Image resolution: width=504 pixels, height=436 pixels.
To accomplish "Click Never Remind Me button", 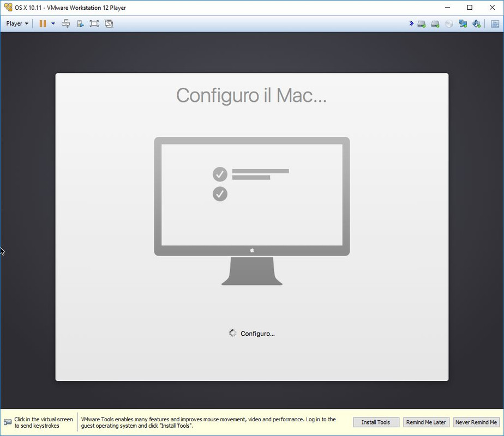I will coord(476,422).
